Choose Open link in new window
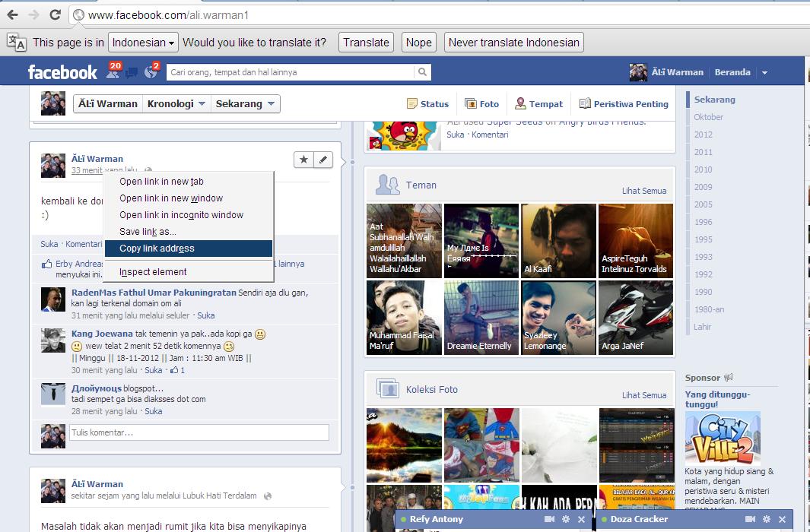810x532 pixels. [x=189, y=198]
